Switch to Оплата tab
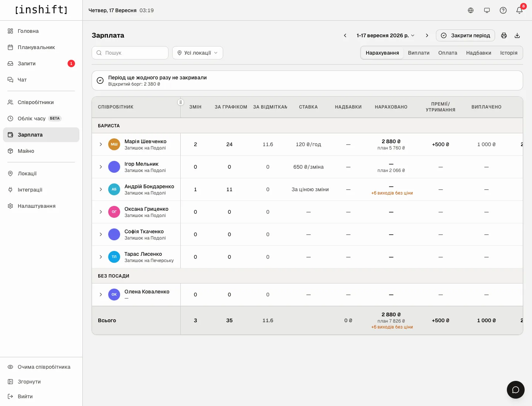532x406 pixels. pos(448,53)
